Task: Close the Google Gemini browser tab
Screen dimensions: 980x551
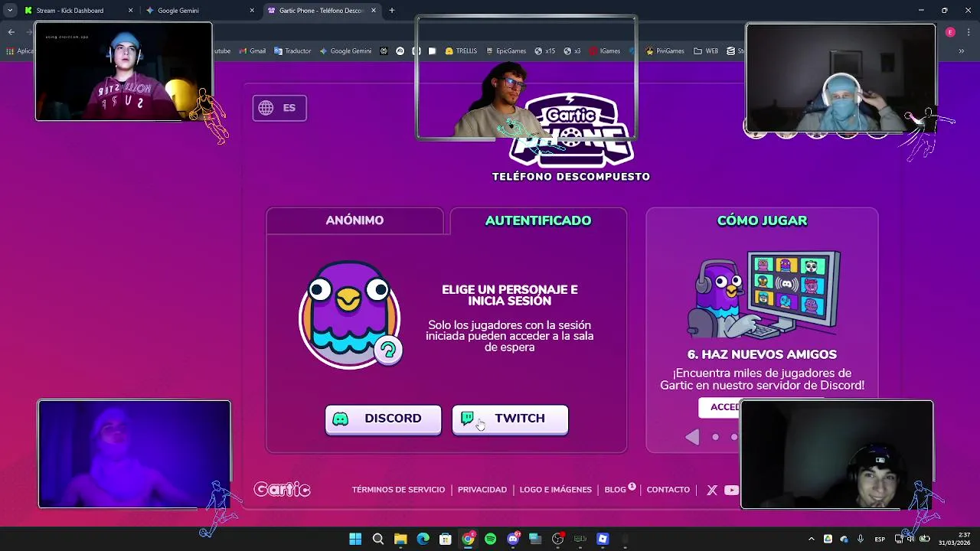Action: pos(252,11)
